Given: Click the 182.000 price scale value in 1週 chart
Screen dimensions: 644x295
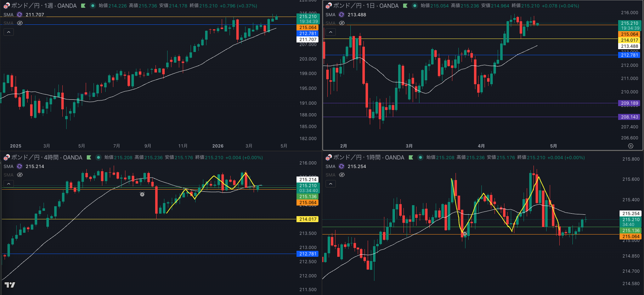Looking at the screenshot, I should coord(308,139).
